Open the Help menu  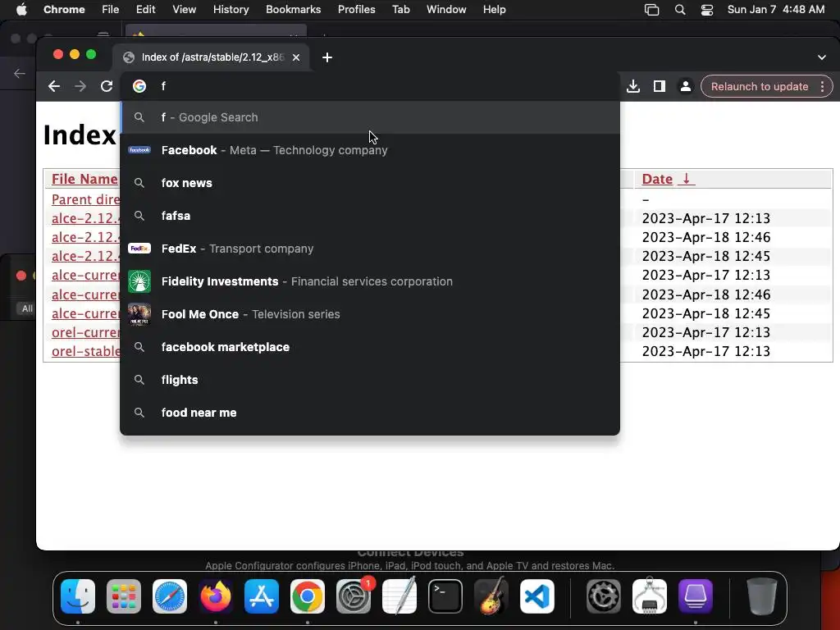pyautogui.click(x=494, y=9)
